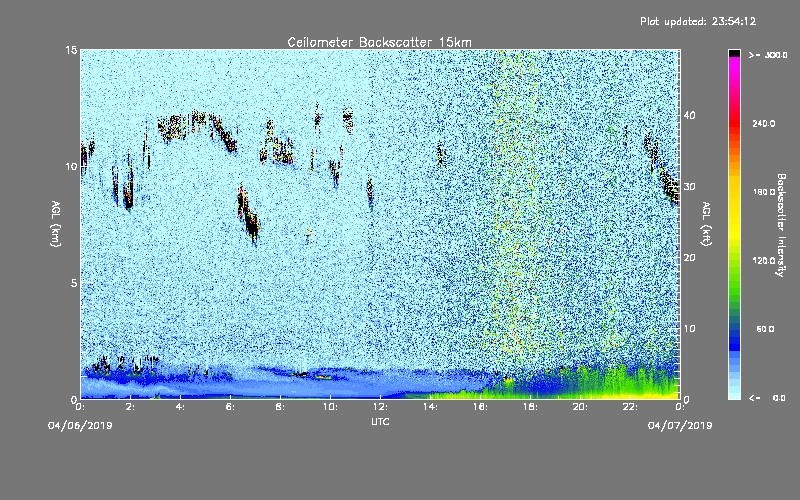Click the "20" kft tick label
This screenshot has width=800, height=500.
(689, 258)
